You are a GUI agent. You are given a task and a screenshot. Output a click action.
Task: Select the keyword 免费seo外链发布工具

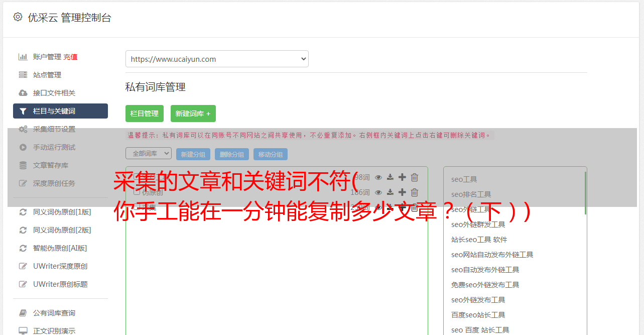pos(485,285)
